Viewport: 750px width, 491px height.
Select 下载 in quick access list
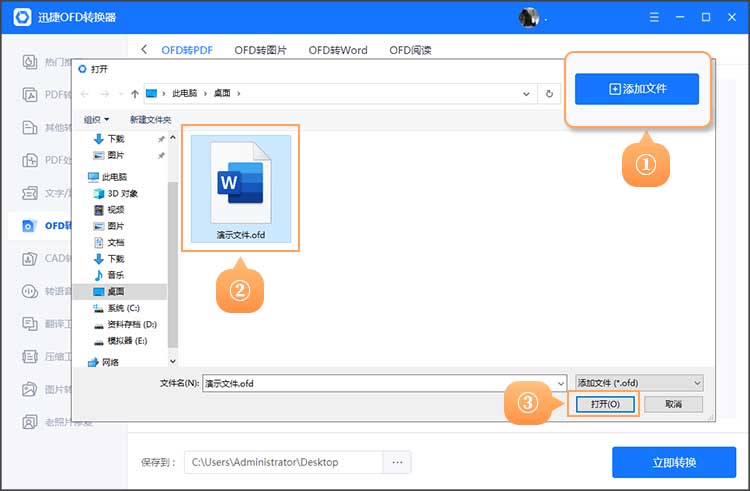pyautogui.click(x=110, y=139)
